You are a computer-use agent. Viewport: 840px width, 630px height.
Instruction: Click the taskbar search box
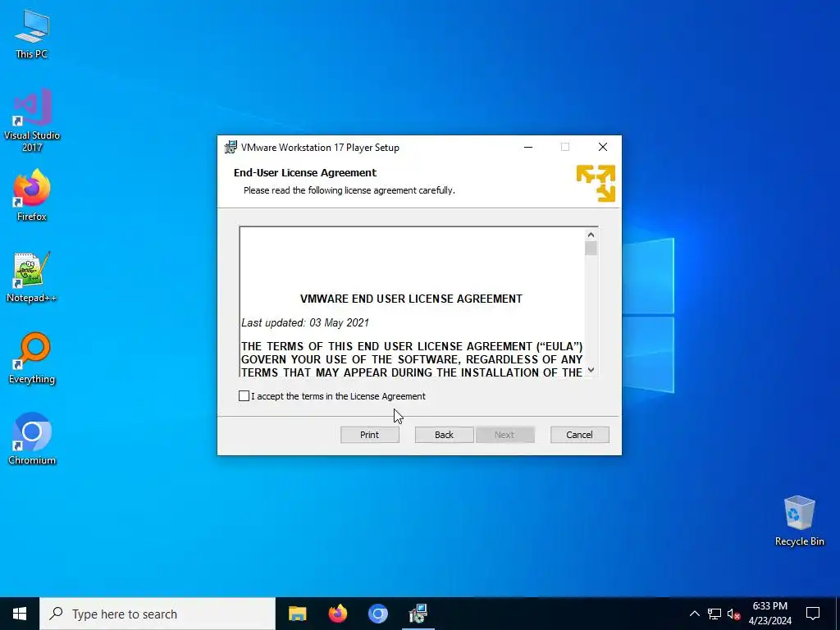tap(157, 614)
